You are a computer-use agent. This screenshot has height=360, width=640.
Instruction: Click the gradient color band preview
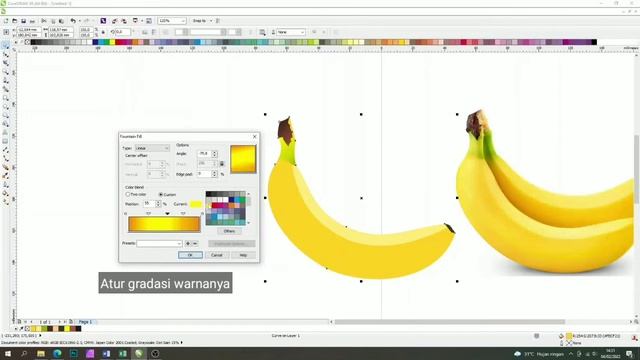[x=164, y=224]
